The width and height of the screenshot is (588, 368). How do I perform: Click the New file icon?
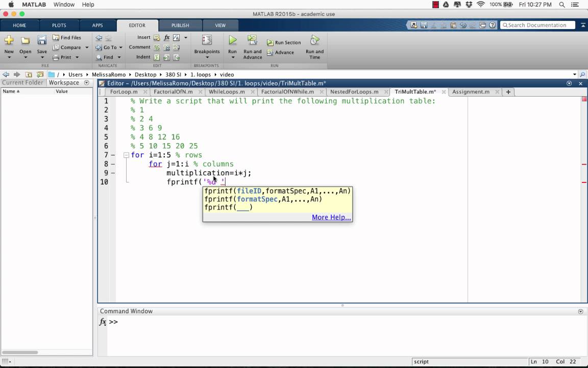(9, 40)
